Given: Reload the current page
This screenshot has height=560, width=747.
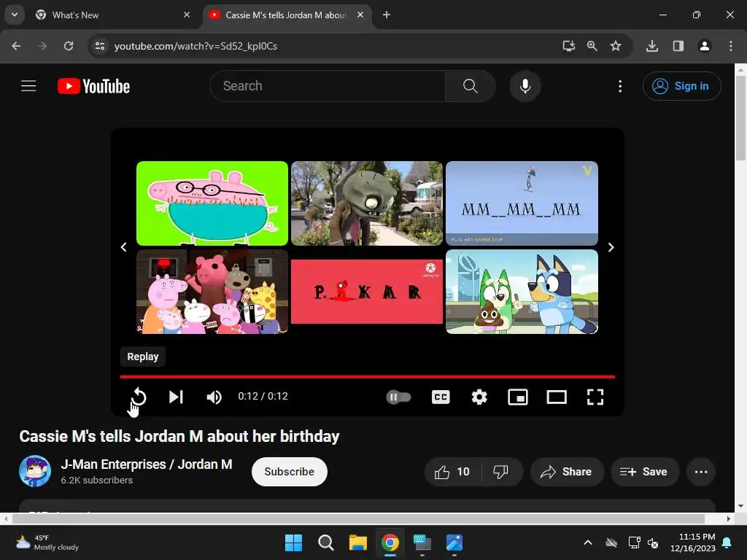Looking at the screenshot, I should [69, 46].
